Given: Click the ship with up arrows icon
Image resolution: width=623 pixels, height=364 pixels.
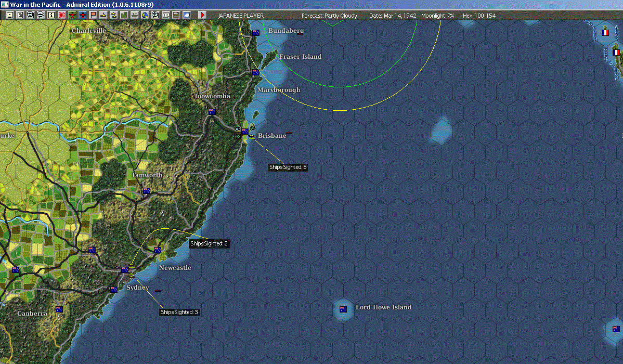Looking at the screenshot, I should (x=134, y=15).
